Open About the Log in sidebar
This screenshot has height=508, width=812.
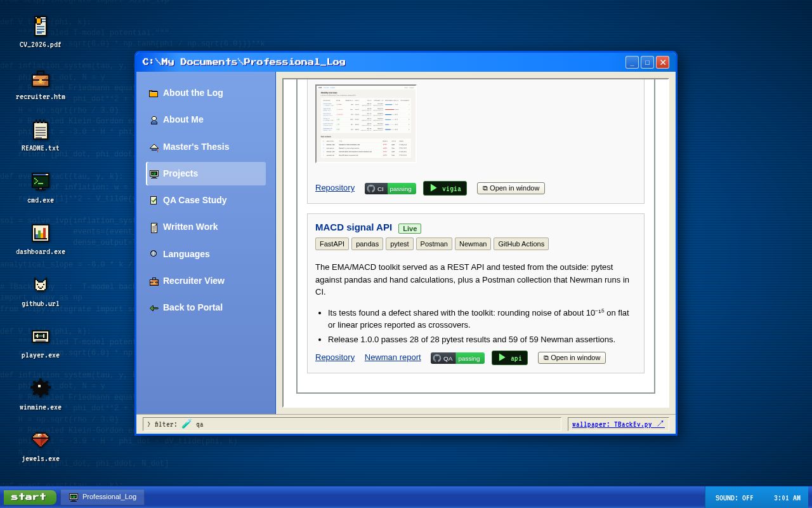point(206,93)
